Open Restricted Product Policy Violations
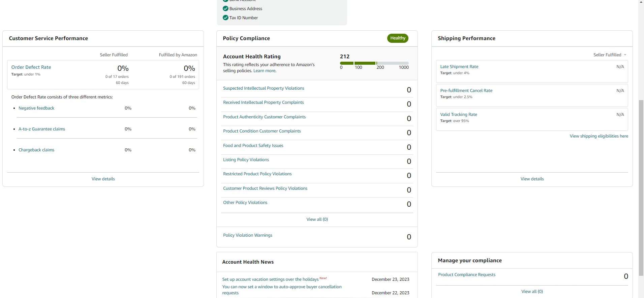 257,174
